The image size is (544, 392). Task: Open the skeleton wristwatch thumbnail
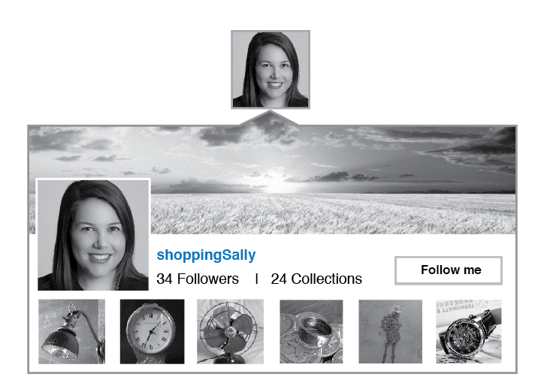pos(469,331)
